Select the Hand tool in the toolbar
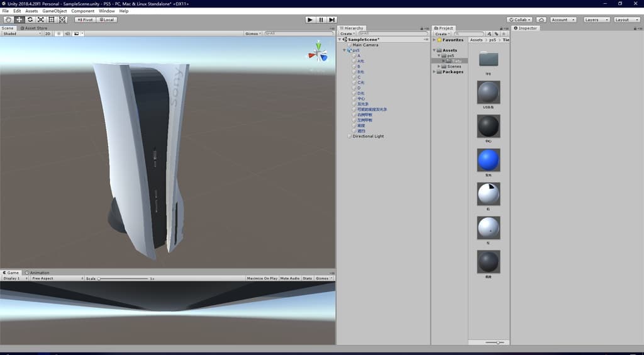The width and height of the screenshot is (644, 355). pyautogui.click(x=8, y=20)
